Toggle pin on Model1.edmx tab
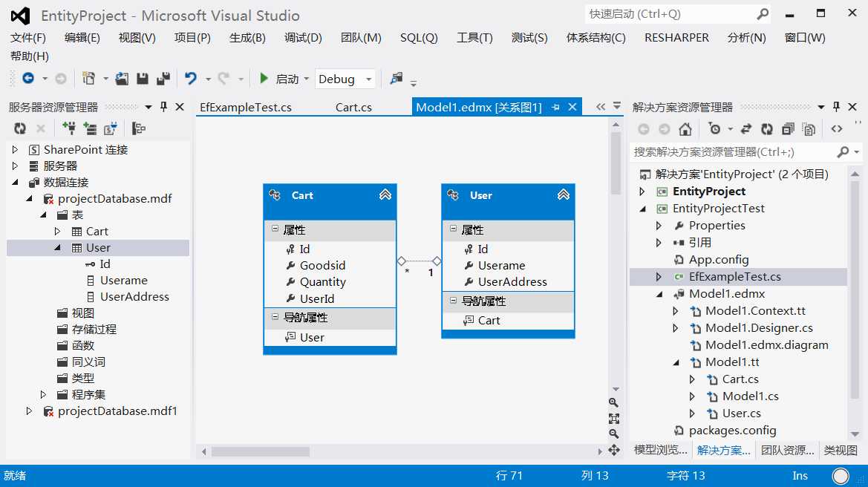The image size is (868, 487). click(x=555, y=108)
